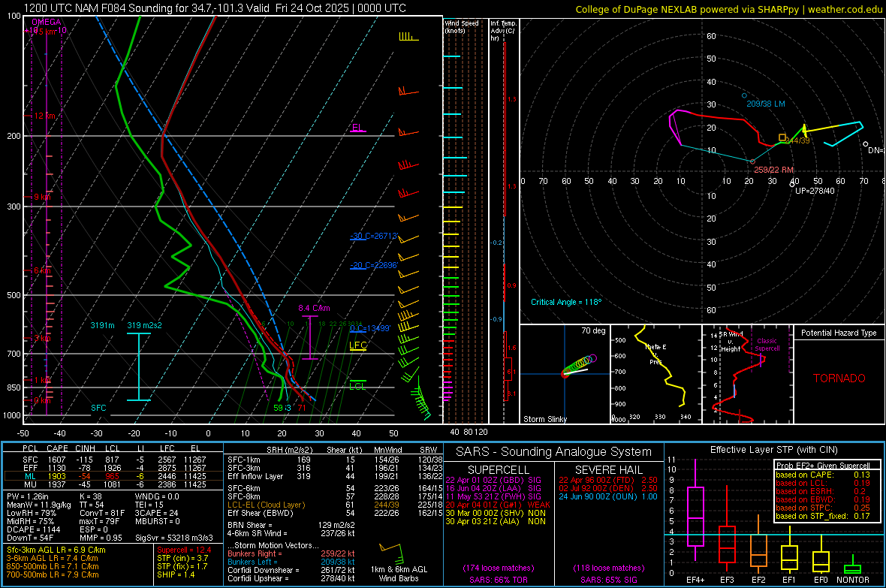
Task: Click the 'PW = 1.26in' value
Action: click(28, 496)
